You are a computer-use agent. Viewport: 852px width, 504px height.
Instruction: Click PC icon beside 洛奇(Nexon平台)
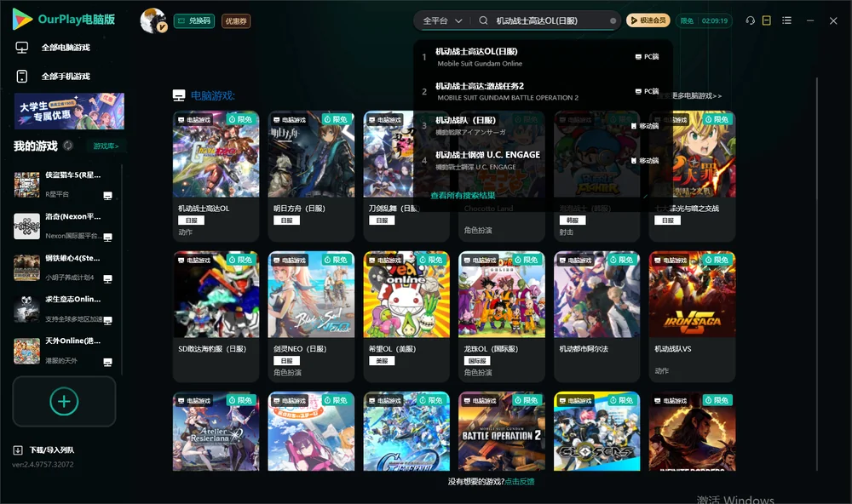[107, 238]
